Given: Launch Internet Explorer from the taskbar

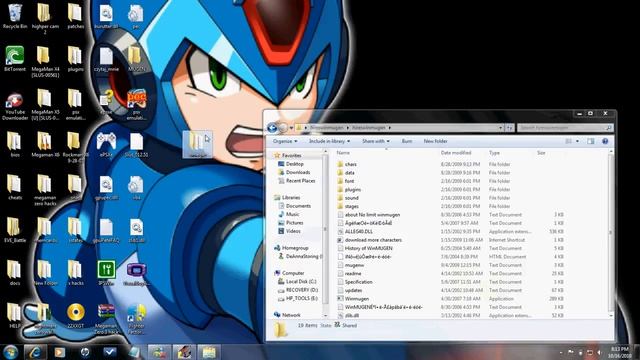Looking at the screenshot, I should click(35, 352).
